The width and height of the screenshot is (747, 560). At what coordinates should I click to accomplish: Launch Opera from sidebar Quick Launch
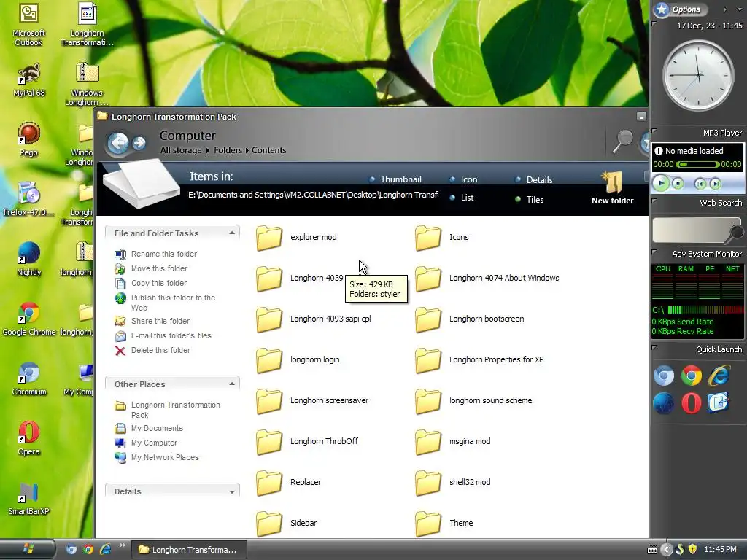point(692,403)
